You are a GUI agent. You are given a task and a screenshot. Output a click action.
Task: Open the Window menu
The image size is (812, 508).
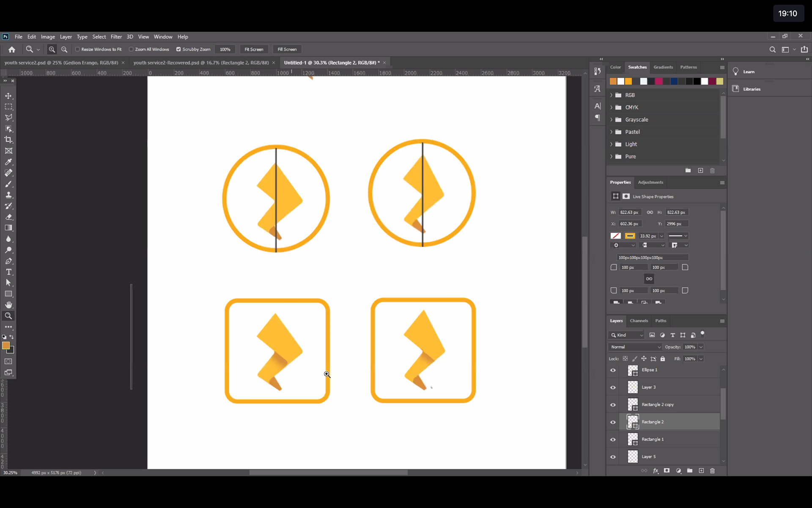click(x=163, y=37)
